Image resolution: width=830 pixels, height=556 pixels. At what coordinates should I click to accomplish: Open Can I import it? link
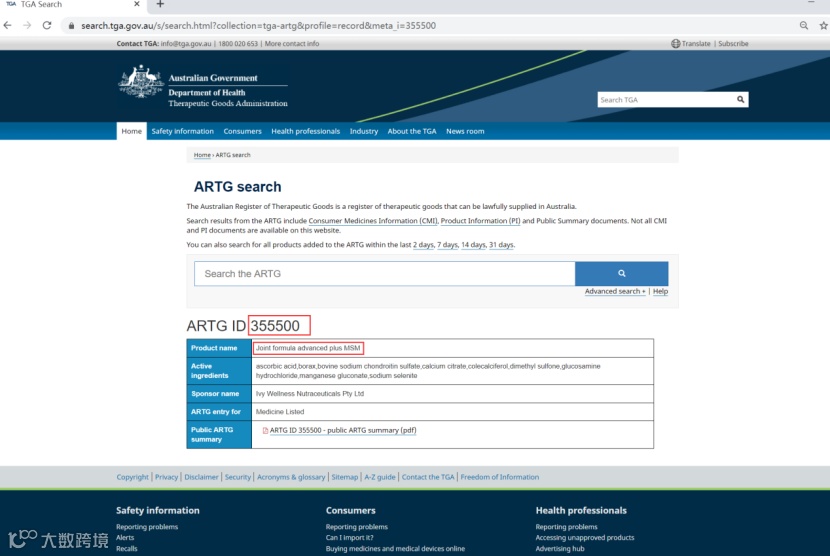point(349,537)
